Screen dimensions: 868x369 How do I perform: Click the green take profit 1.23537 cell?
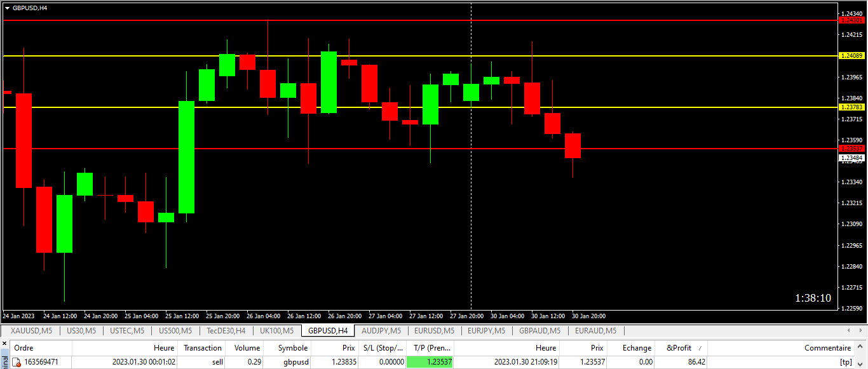click(430, 362)
